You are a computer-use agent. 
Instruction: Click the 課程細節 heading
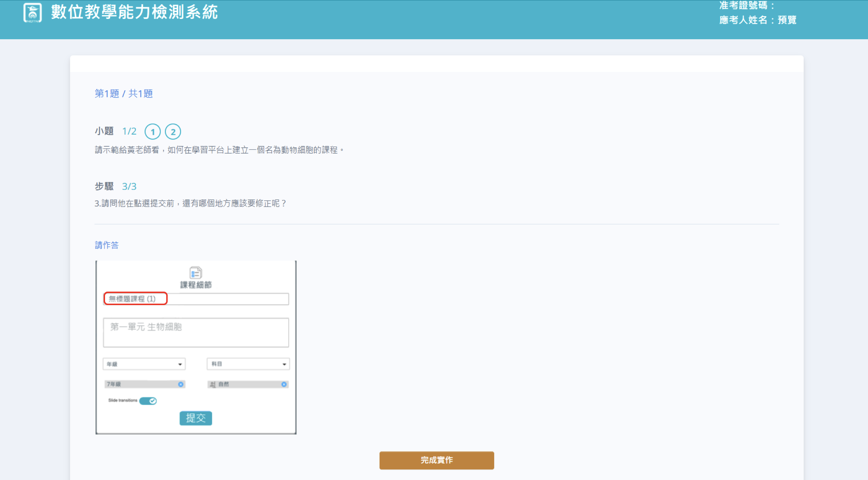(x=196, y=285)
